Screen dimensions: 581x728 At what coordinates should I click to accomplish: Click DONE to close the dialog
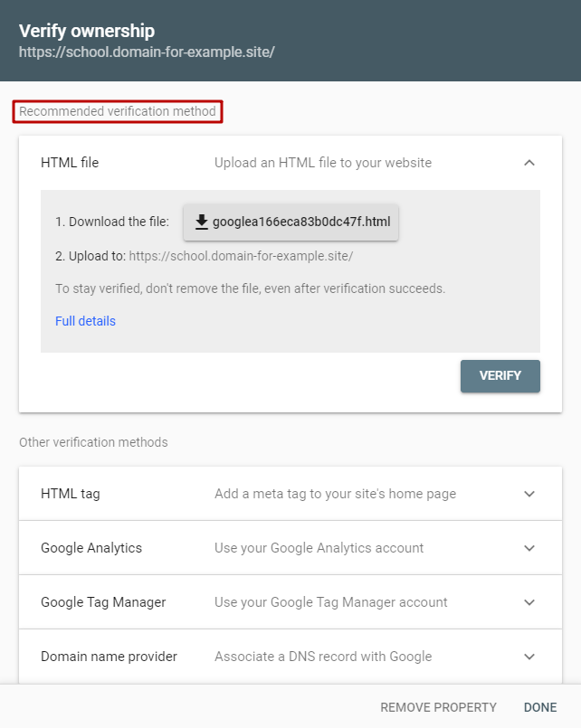(540, 707)
